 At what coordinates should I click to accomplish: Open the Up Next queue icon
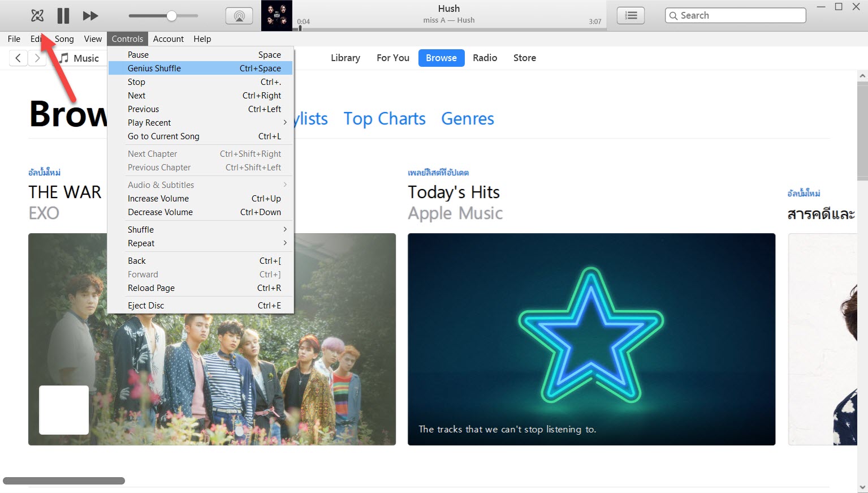(x=631, y=15)
